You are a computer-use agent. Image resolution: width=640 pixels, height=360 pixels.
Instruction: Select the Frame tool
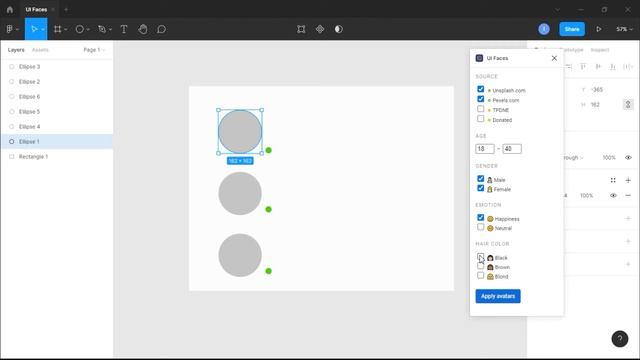pyautogui.click(x=58, y=29)
